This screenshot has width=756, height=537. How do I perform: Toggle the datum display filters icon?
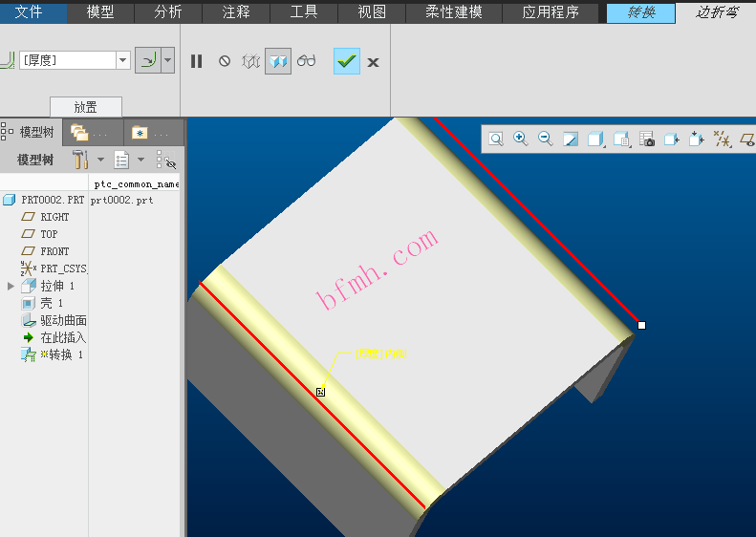pyautogui.click(x=722, y=140)
